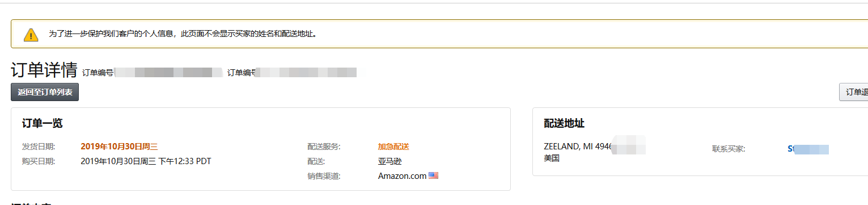Click the privacy notice text in yellow banner
Image resolution: width=868 pixels, height=205 pixels.
coord(183,34)
